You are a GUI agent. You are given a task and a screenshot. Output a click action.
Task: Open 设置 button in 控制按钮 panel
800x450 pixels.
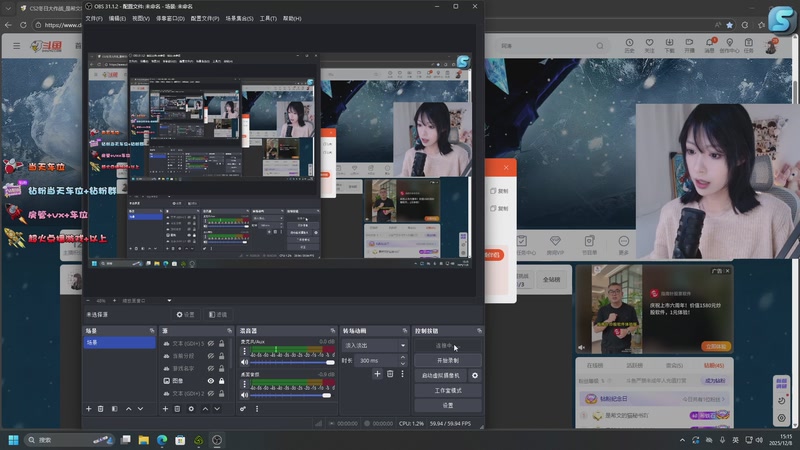point(448,405)
